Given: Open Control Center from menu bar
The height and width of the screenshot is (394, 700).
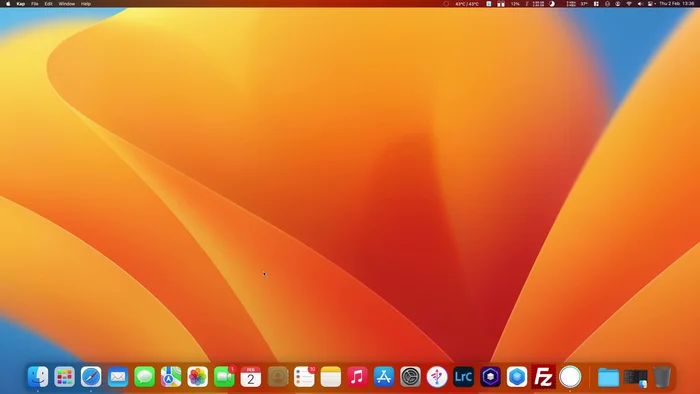Looking at the screenshot, I should click(650, 4).
